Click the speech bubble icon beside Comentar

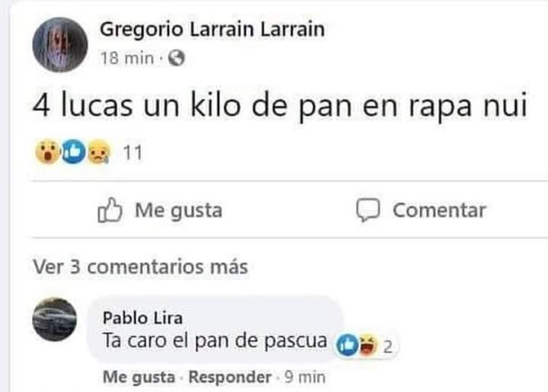(368, 210)
